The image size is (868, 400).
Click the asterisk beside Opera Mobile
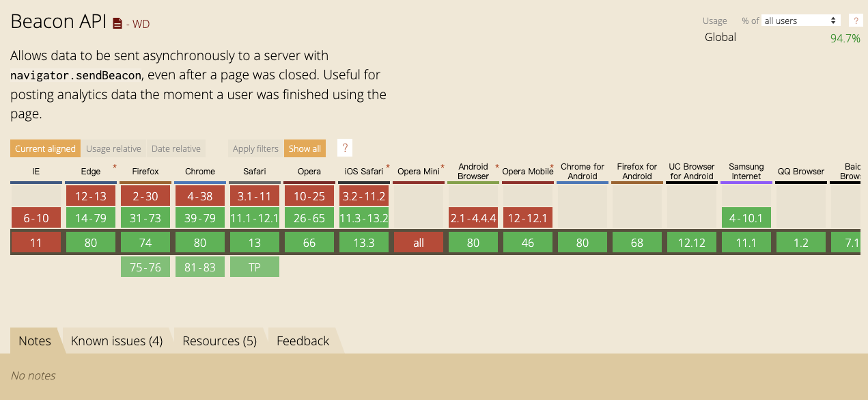point(552,167)
